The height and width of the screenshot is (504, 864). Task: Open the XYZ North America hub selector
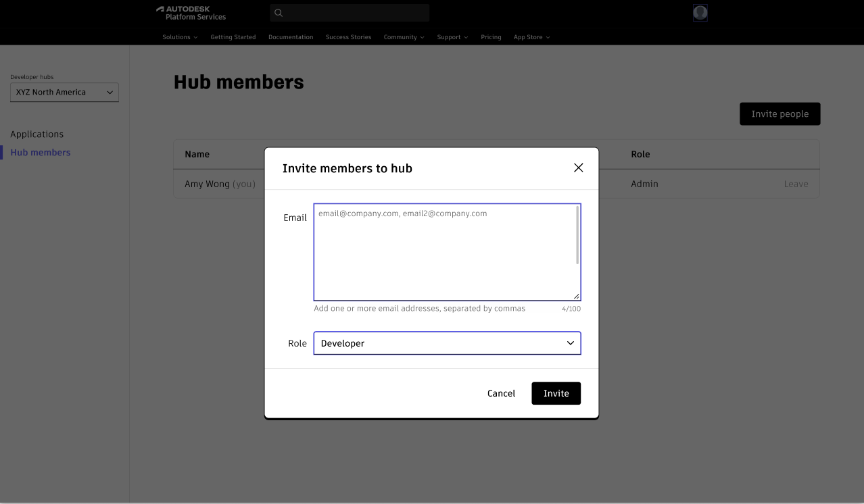(x=64, y=93)
